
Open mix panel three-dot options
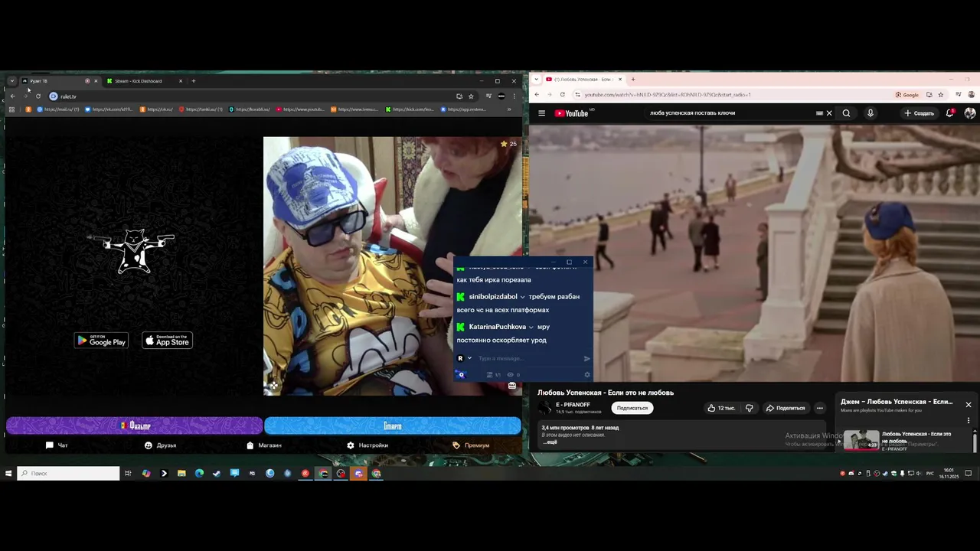pyautogui.click(x=968, y=420)
